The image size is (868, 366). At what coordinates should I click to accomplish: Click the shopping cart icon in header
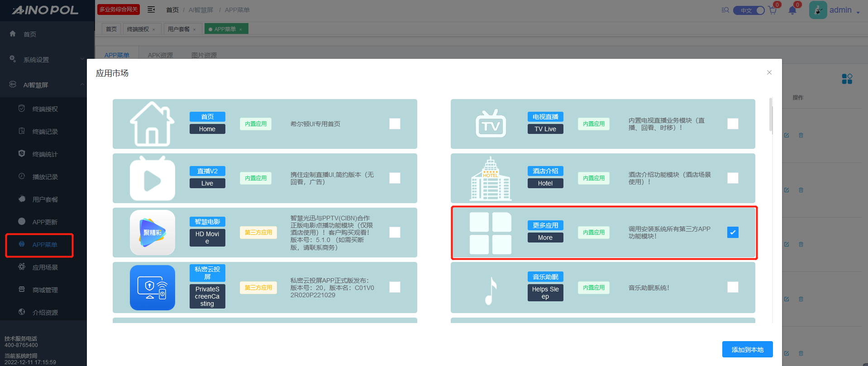tap(772, 10)
